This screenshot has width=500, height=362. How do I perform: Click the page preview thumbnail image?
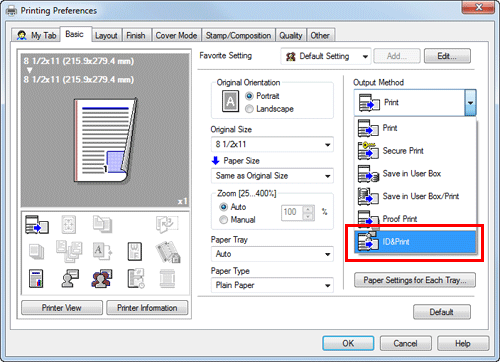[106, 140]
